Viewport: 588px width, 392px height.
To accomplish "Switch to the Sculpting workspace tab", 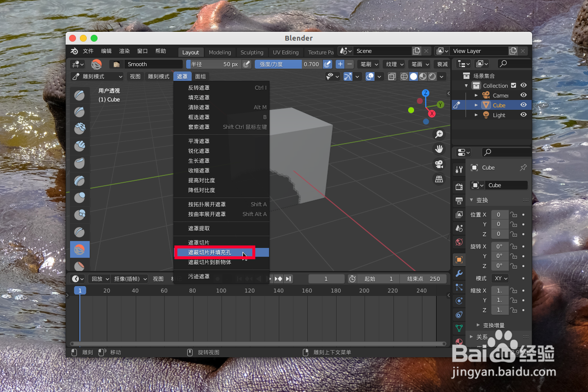I will click(x=252, y=52).
